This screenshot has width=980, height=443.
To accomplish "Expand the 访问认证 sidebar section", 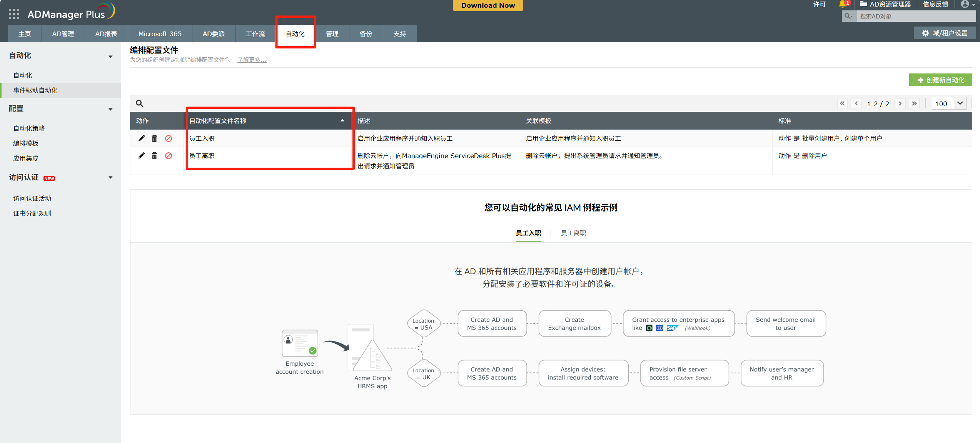I will 110,177.
